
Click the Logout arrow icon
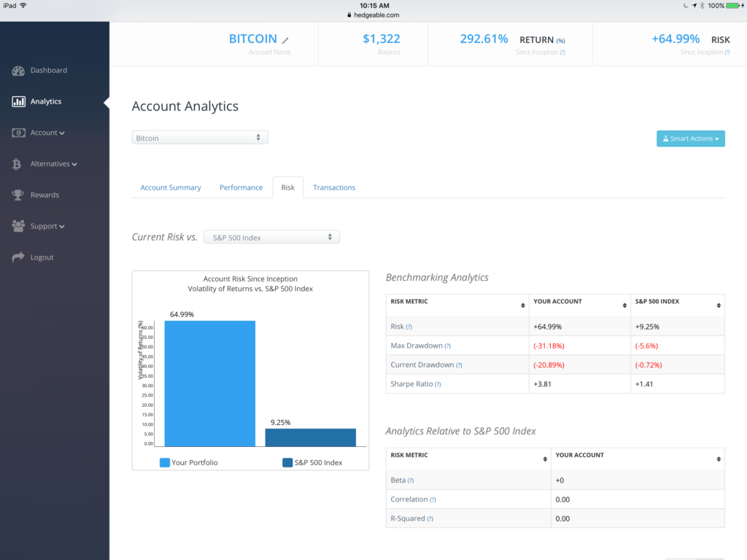coord(18,257)
